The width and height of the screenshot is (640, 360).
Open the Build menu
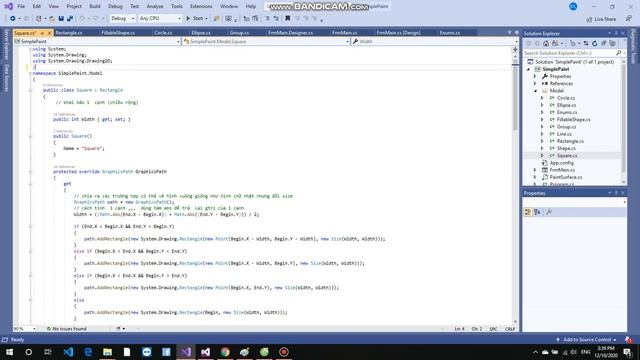pyautogui.click(x=95, y=6)
